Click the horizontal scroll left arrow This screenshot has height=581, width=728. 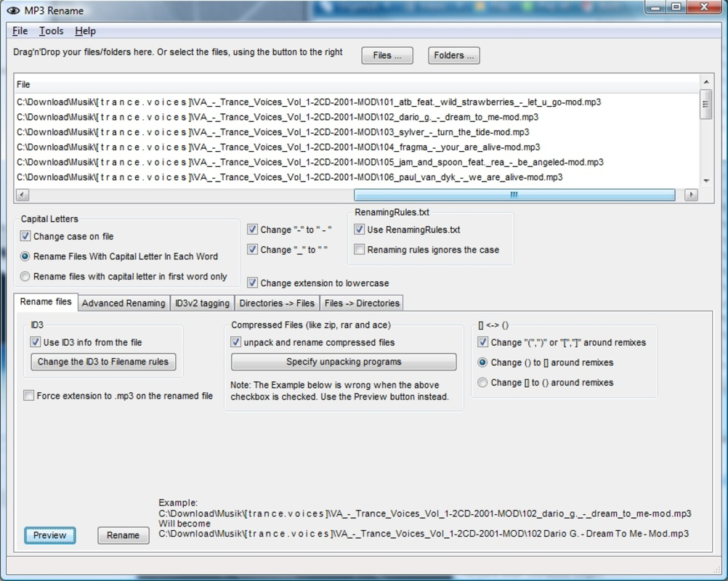[x=23, y=195]
